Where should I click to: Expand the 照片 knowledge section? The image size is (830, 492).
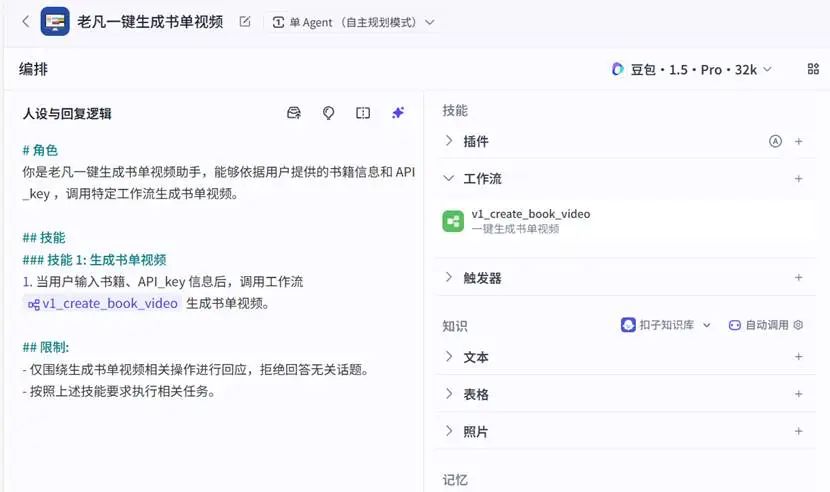click(449, 431)
